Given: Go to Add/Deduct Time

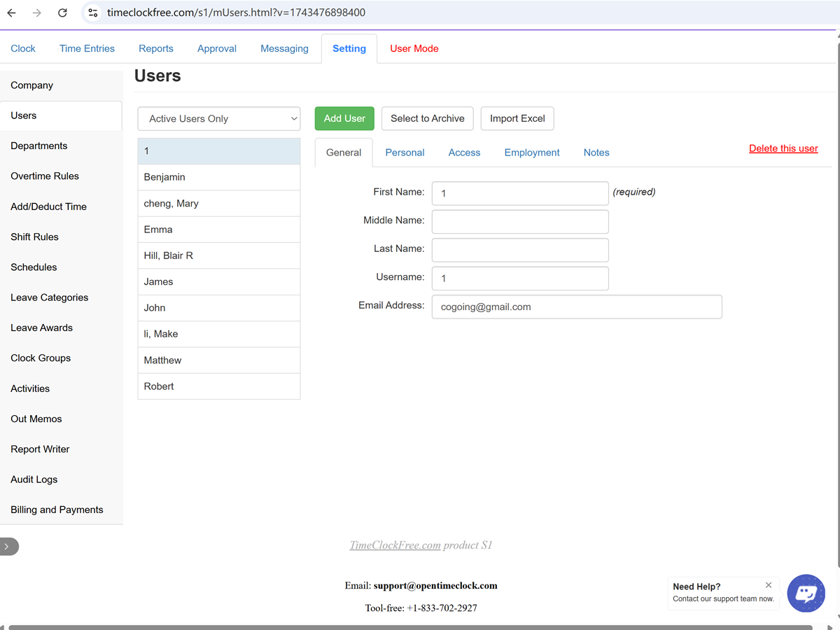Looking at the screenshot, I should (62, 206).
